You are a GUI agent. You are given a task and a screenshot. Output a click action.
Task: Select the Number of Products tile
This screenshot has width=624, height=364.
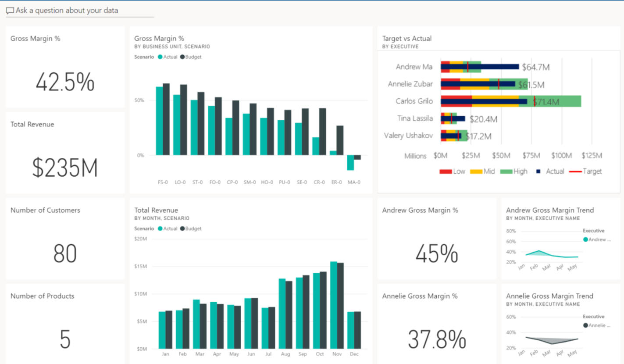64,325
